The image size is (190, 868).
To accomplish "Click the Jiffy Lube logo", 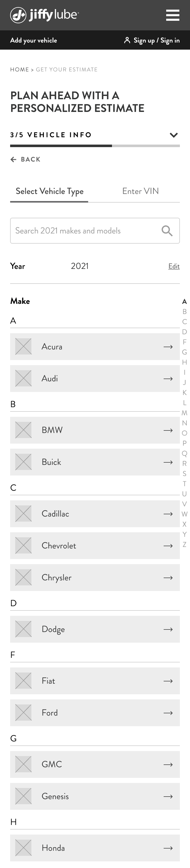I will [45, 15].
